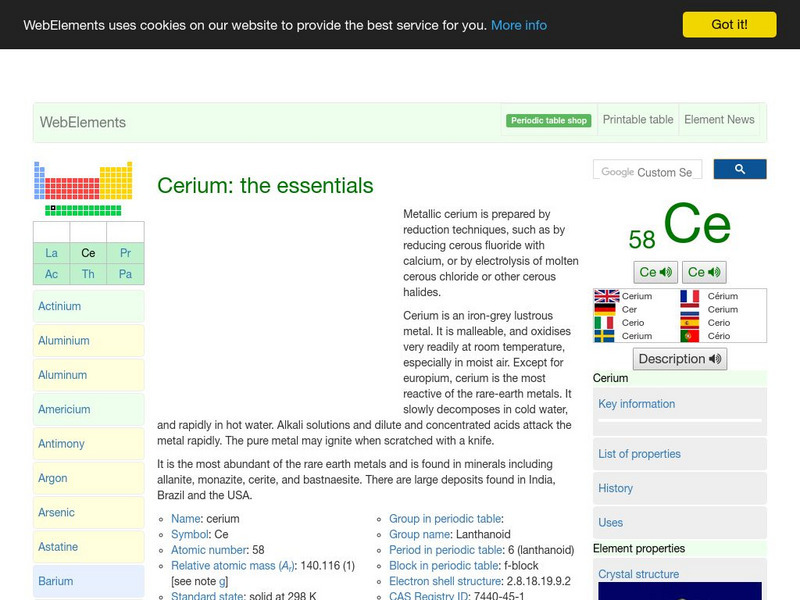Open the cookie More info link

point(518,24)
